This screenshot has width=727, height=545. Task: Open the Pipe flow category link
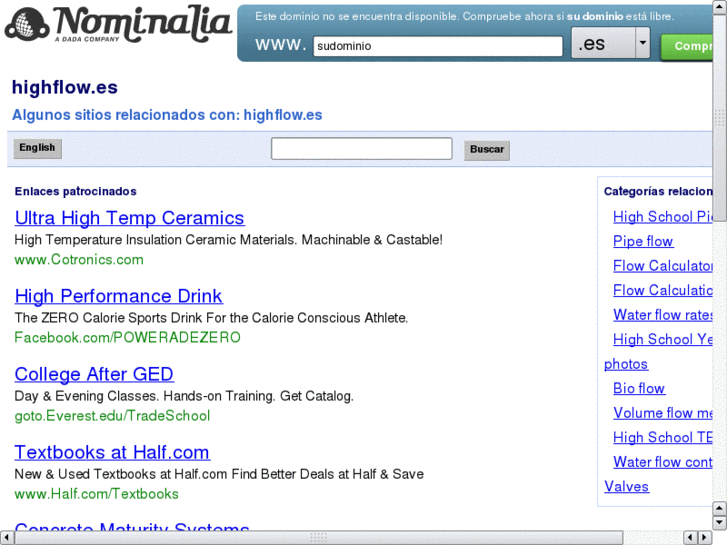(x=643, y=241)
